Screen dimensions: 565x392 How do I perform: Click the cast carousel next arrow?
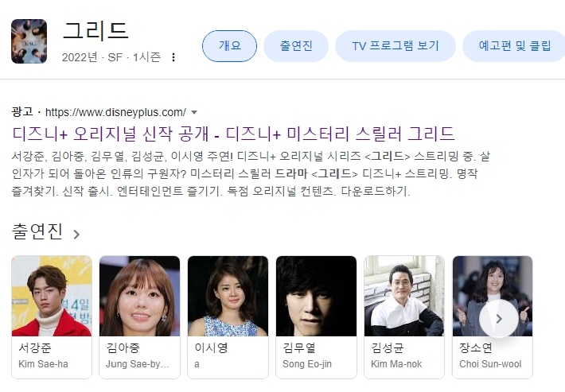[499, 319]
